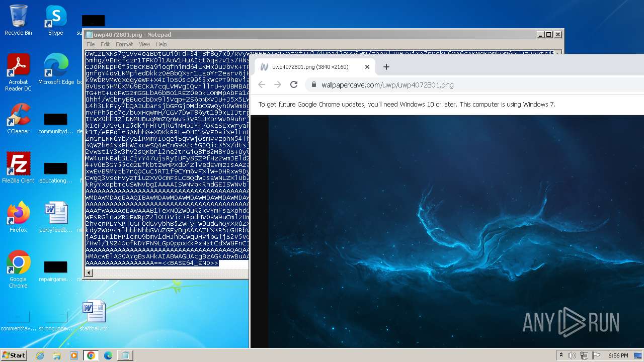
Task: Open network tray icon
Action: coord(585,355)
